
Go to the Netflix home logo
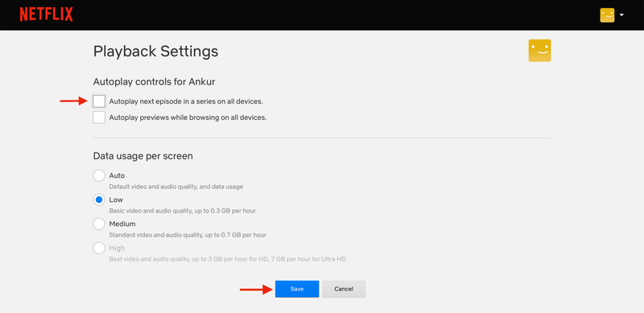coord(46,14)
